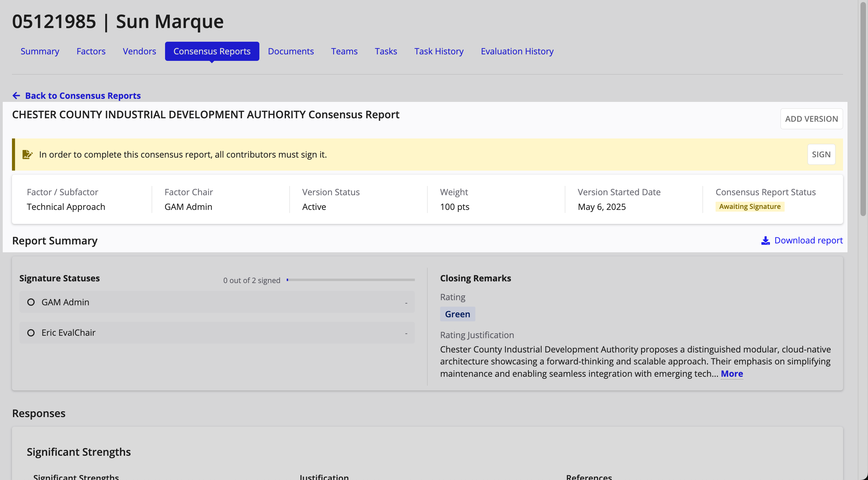Click the Responses heading
The width and height of the screenshot is (868, 480).
pos(39,413)
